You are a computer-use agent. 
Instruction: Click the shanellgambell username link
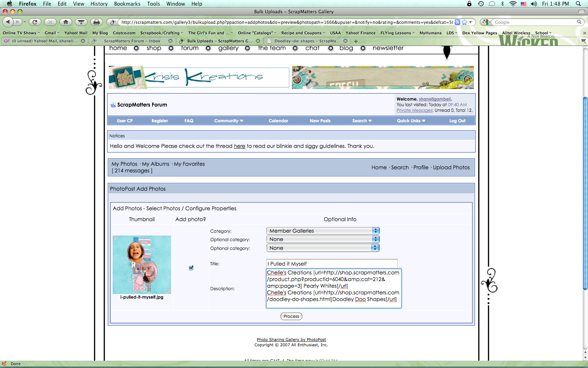tap(435, 99)
